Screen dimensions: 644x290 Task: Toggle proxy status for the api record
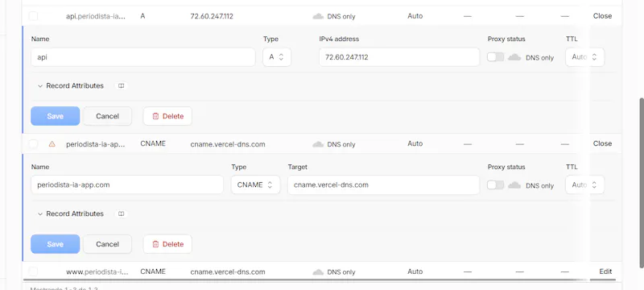tap(495, 57)
